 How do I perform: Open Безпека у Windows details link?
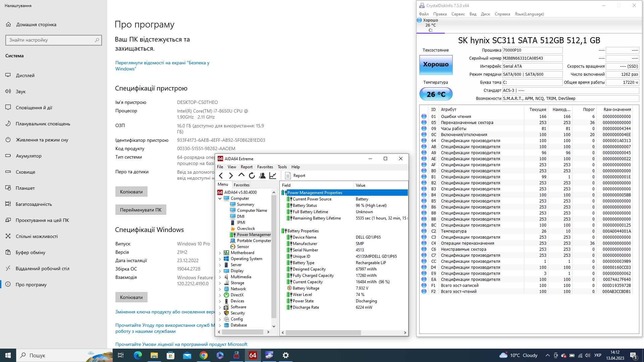pos(162,66)
